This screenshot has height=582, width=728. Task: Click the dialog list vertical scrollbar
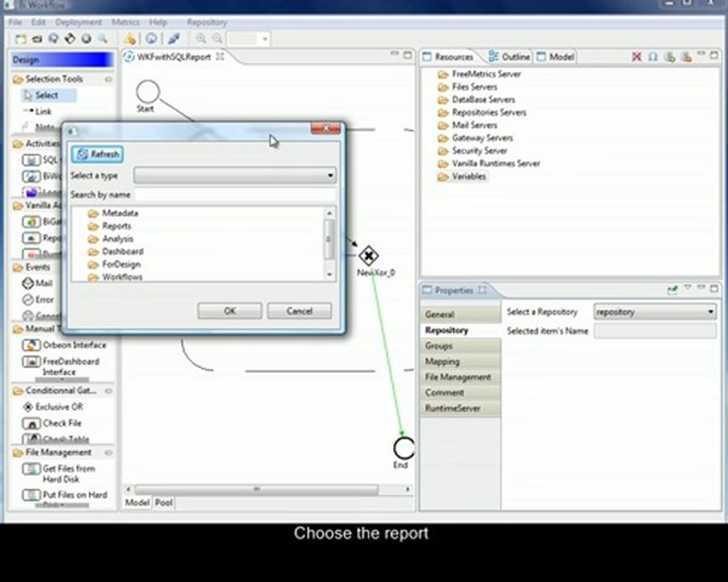tap(329, 243)
